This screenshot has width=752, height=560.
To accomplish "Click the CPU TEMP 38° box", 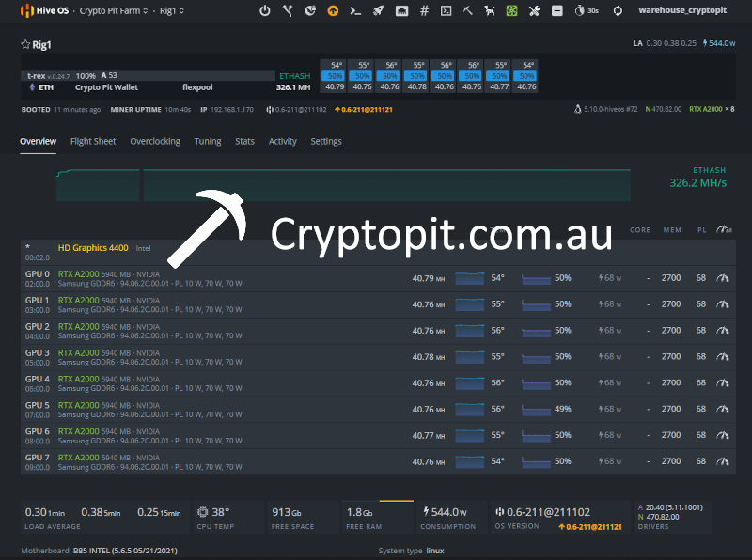I will 227,517.
